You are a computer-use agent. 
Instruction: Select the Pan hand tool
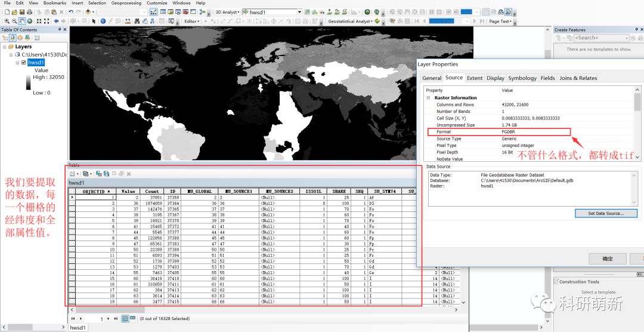[21, 21]
